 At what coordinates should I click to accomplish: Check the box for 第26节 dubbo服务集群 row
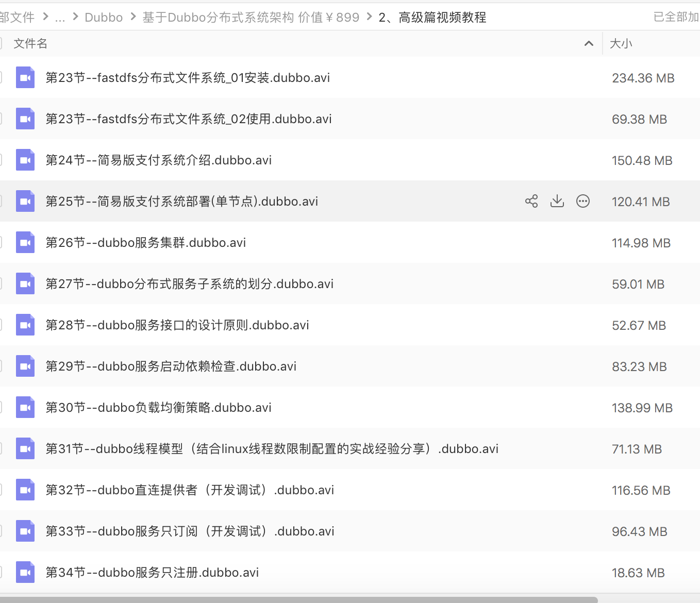click(1, 242)
